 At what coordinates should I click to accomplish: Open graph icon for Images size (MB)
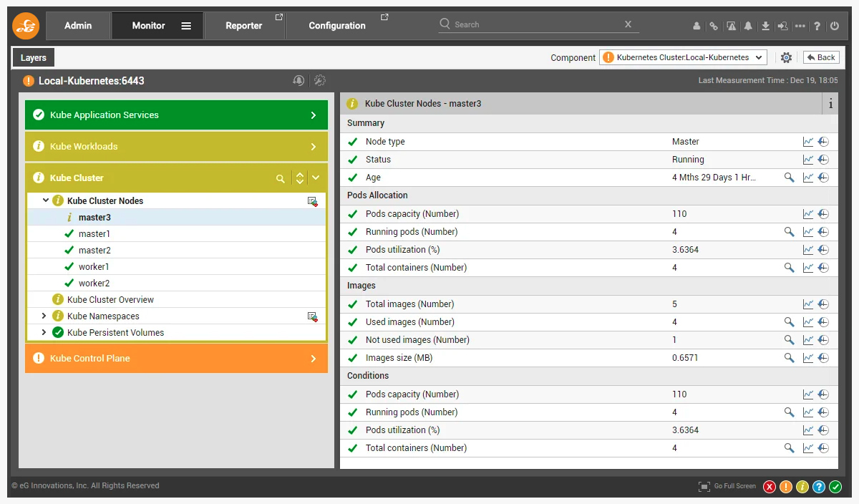pyautogui.click(x=808, y=358)
